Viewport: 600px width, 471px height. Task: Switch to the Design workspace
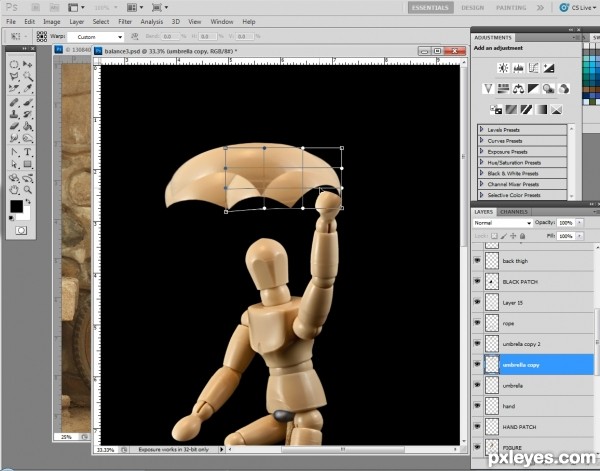472,8
